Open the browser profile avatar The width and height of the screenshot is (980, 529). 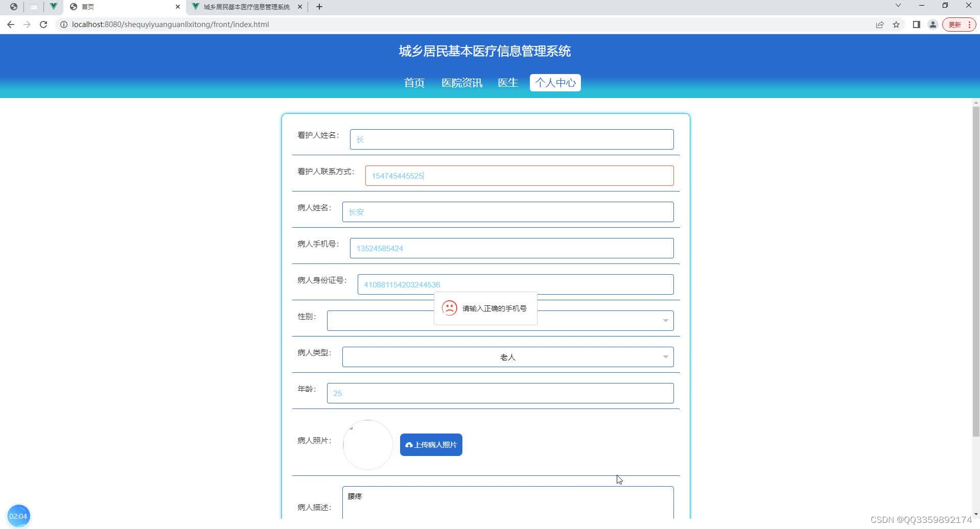(933, 25)
